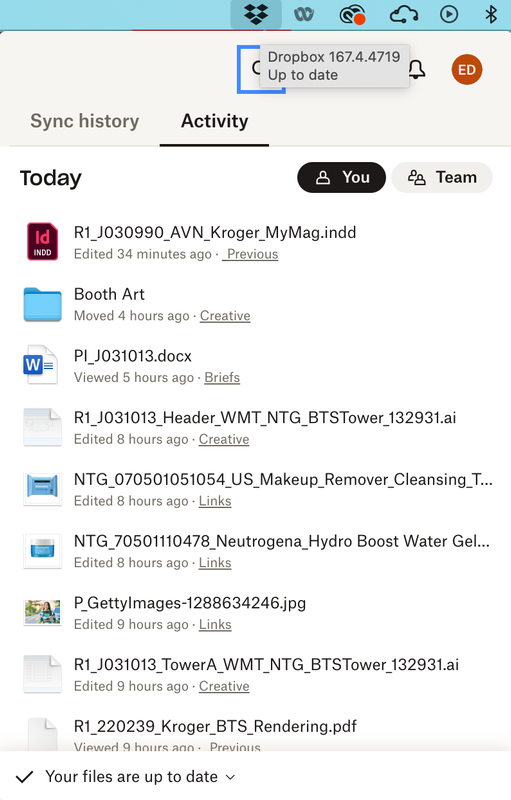The width and height of the screenshot is (511, 800).
Task: Click the Today heading
Action: point(50,178)
